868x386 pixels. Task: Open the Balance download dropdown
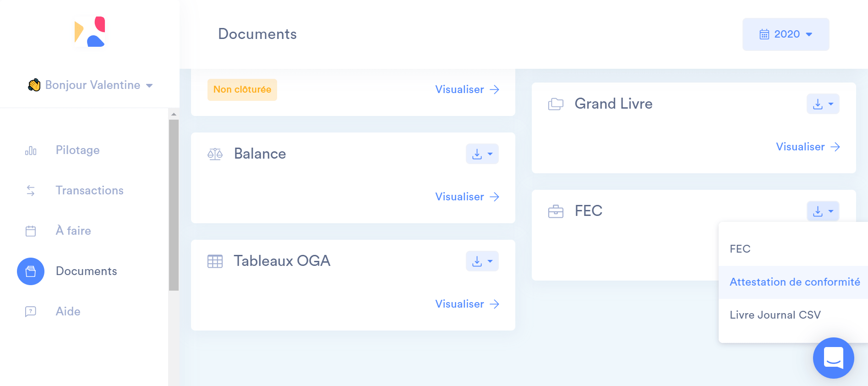[482, 154]
